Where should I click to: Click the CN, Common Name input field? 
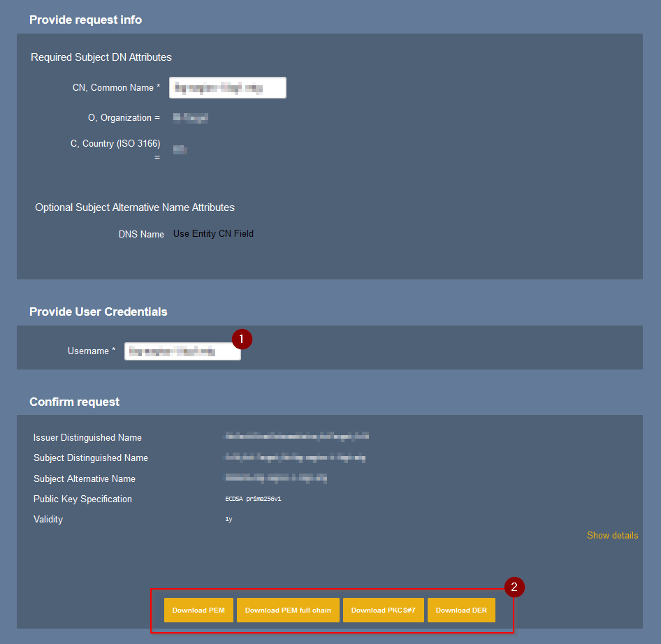click(x=227, y=88)
